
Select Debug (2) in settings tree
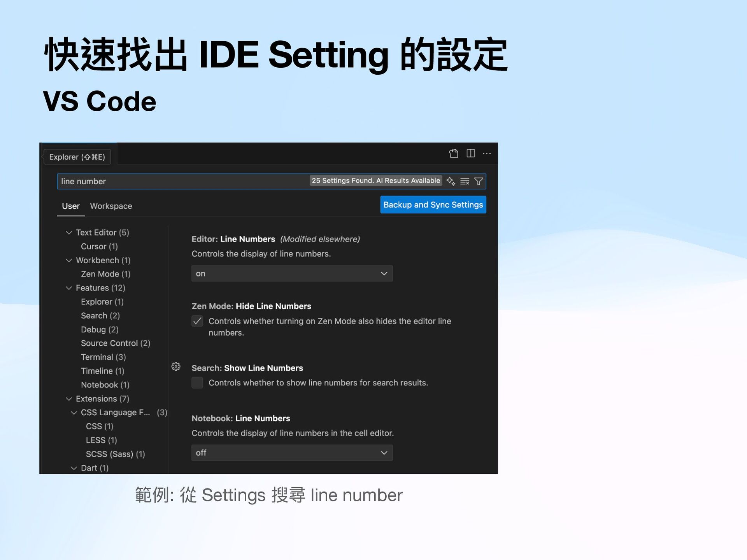coord(100,330)
